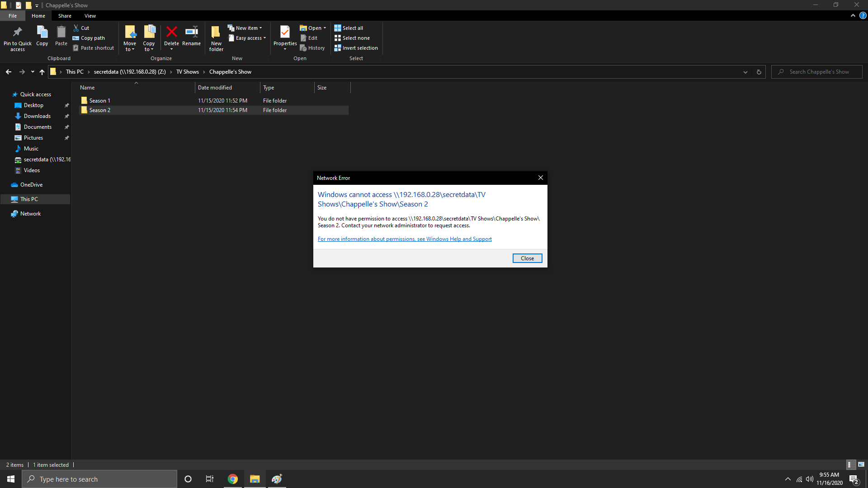Click Invert selection
Viewport: 868px width, 488px height.
point(356,48)
